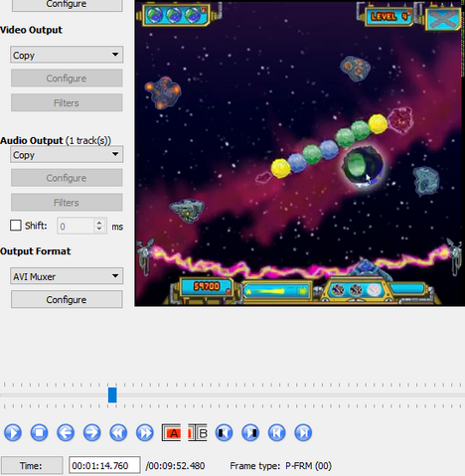Image resolution: width=465 pixels, height=476 pixels.
Task: Click Configure under Output Format
Action: 67,299
